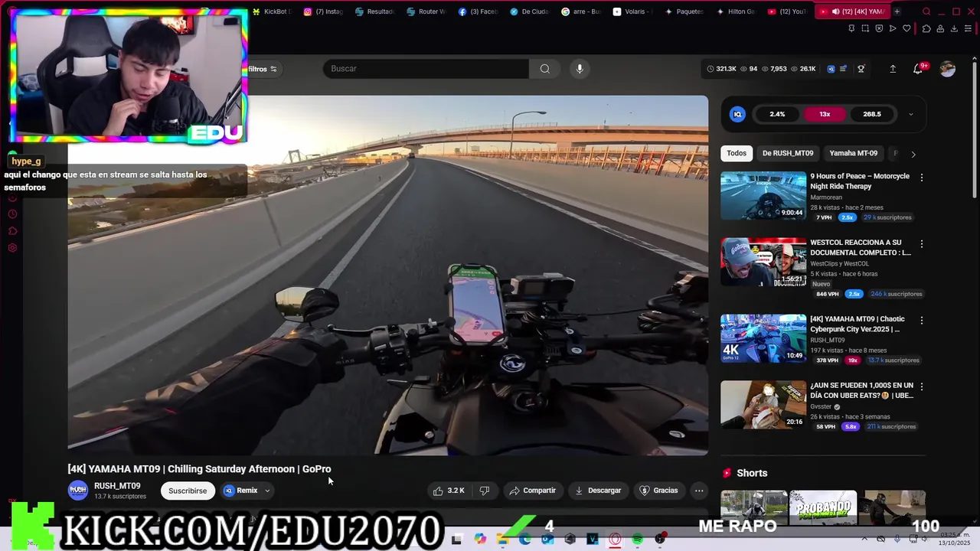Image resolution: width=980 pixels, height=551 pixels.
Task: Click Opera browser search-tabs magnifier icon
Action: click(x=926, y=11)
